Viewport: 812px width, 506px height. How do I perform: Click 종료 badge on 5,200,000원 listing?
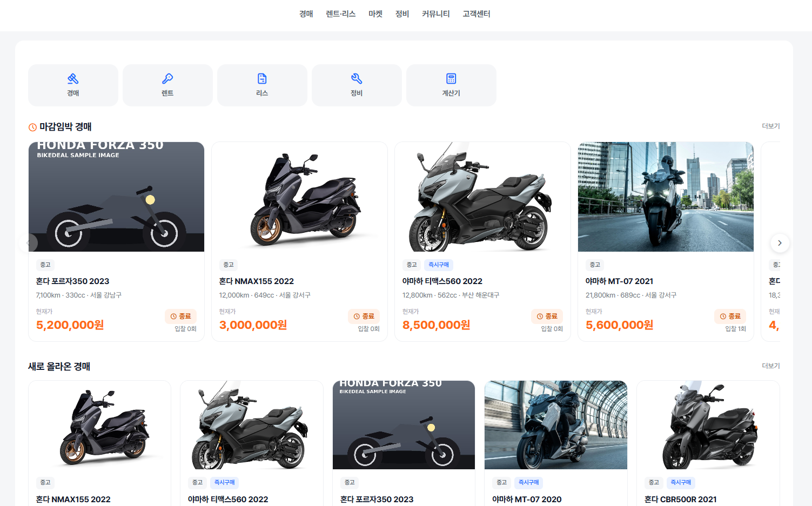point(180,316)
